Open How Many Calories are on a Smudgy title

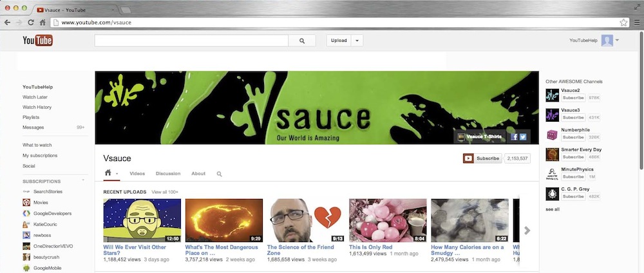[468, 250]
